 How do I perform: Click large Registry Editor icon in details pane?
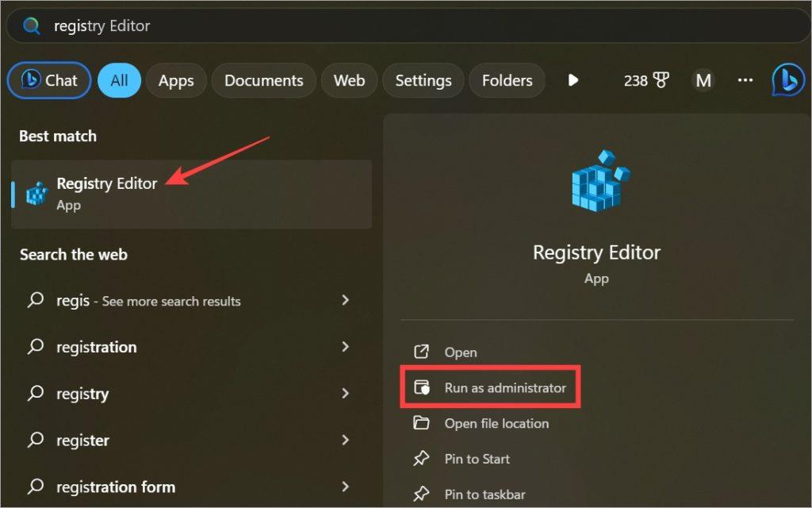click(x=600, y=181)
